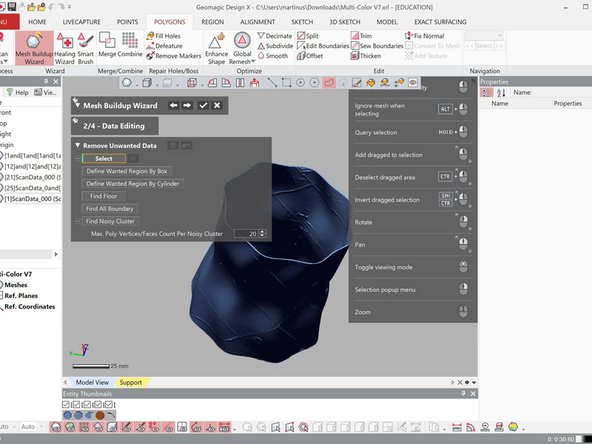This screenshot has height=444, width=592.
Task: Switch to the EXACT SURFACING tab
Action: (x=440, y=22)
